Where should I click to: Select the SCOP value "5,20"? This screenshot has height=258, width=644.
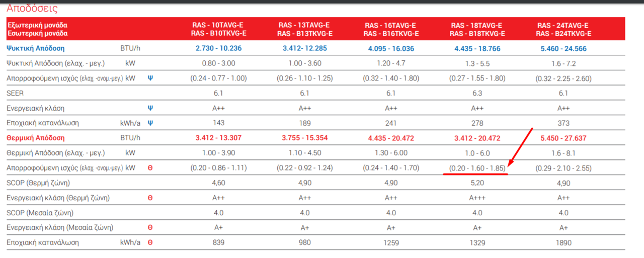(x=477, y=183)
